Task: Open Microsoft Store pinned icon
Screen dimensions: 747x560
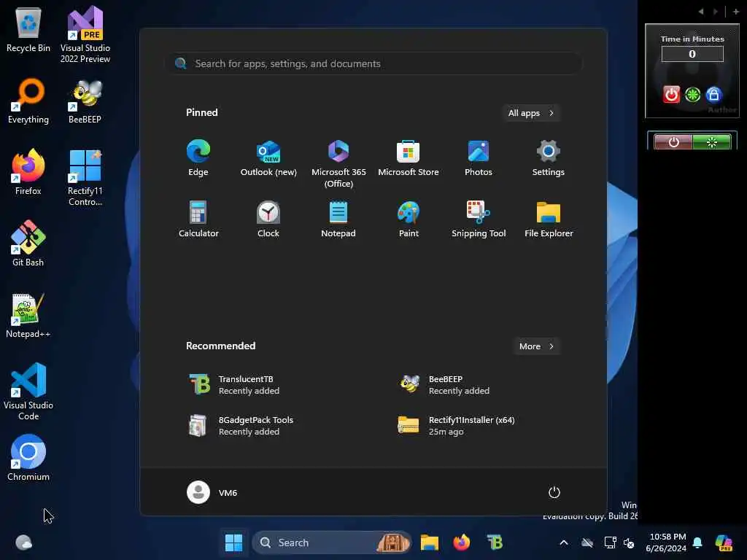Action: [x=409, y=158]
